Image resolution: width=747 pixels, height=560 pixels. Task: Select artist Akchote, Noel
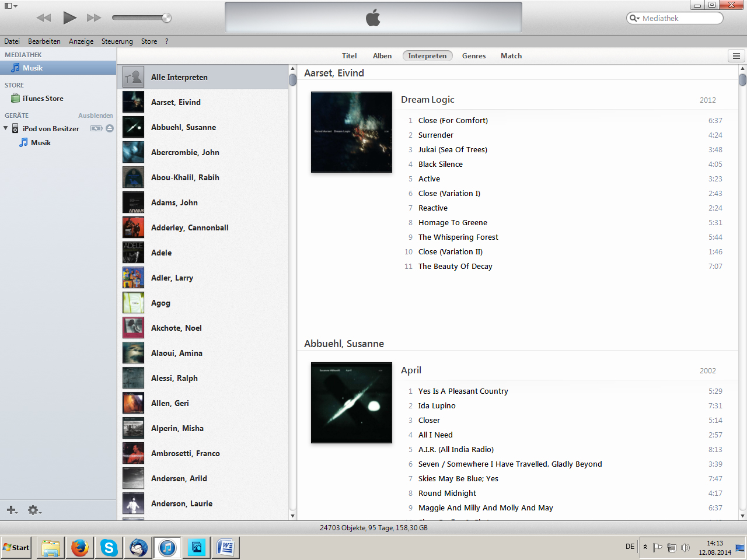coord(203,328)
